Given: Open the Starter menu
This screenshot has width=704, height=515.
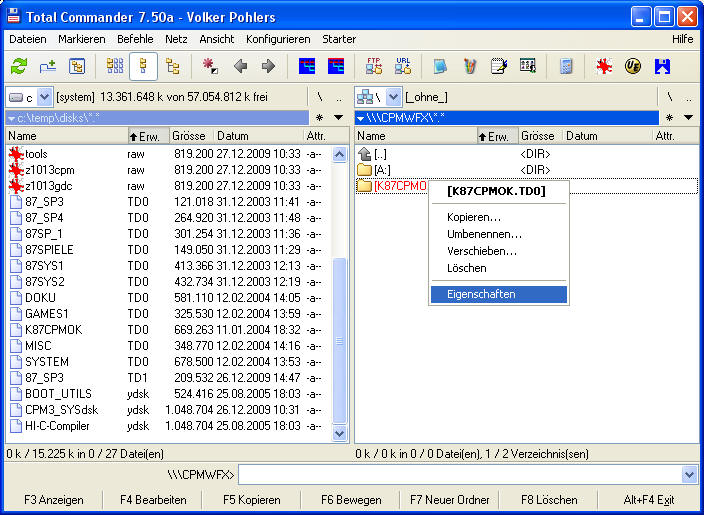Looking at the screenshot, I should pyautogui.click(x=339, y=39).
